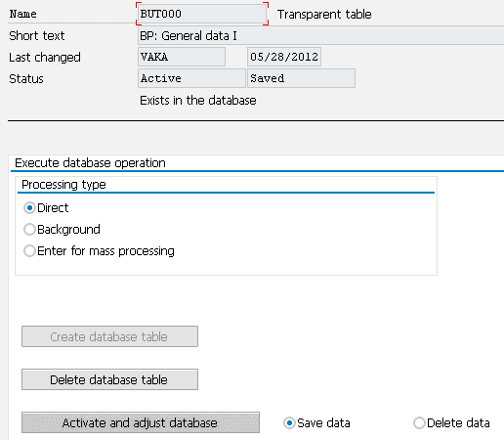Click the Short text field label

point(37,36)
